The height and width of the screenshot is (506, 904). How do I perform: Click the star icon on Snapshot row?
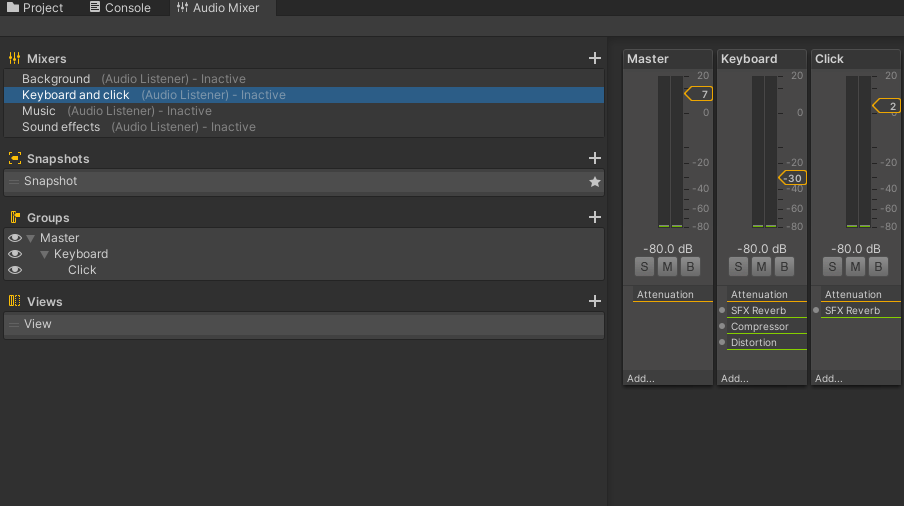coord(594,182)
